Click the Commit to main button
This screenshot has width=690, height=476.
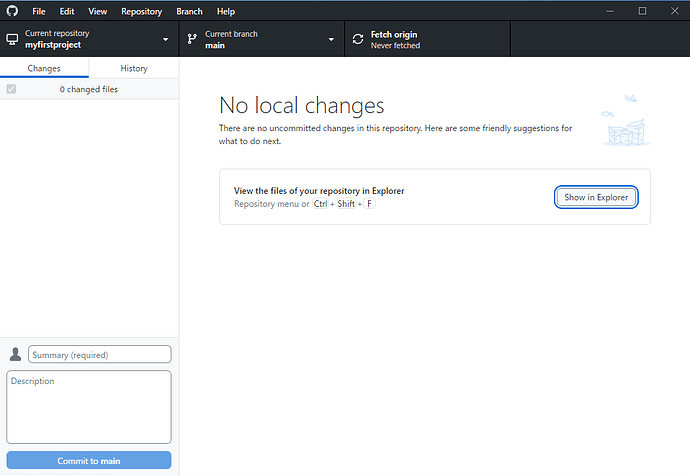[89, 461]
